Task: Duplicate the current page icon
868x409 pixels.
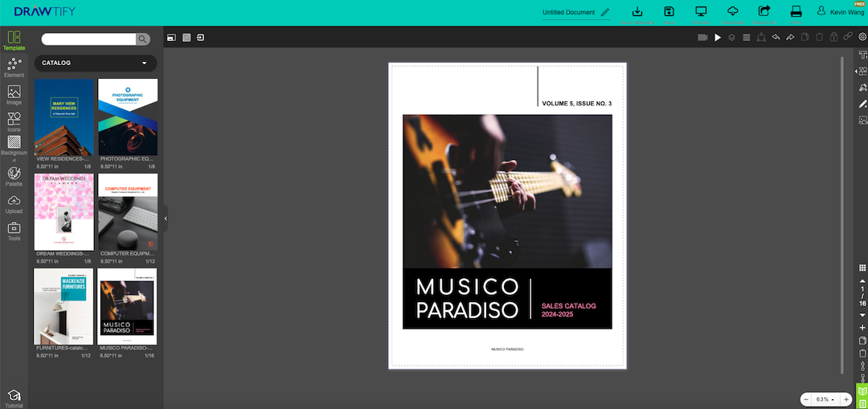Action: click(x=862, y=341)
